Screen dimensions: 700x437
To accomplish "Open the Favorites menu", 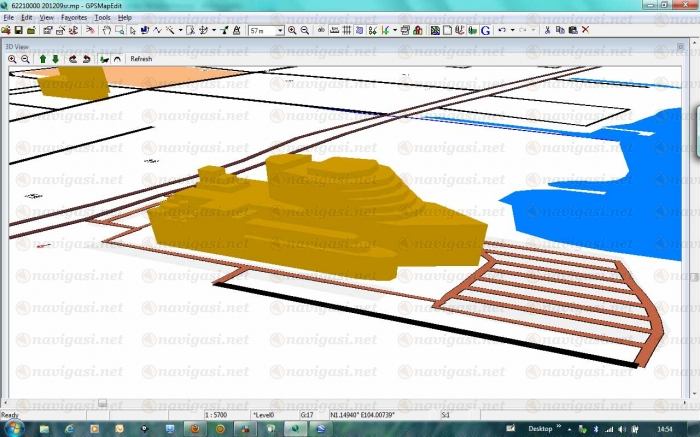I will coord(73,17).
